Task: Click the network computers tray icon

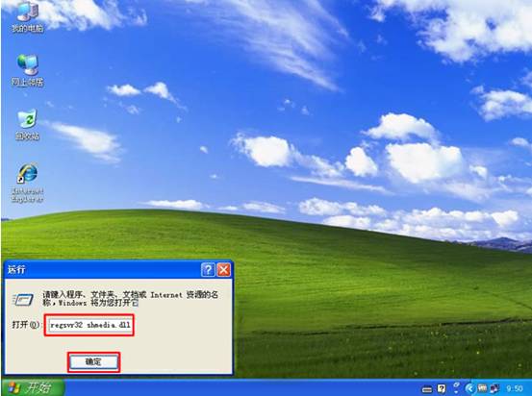Action: (x=494, y=388)
